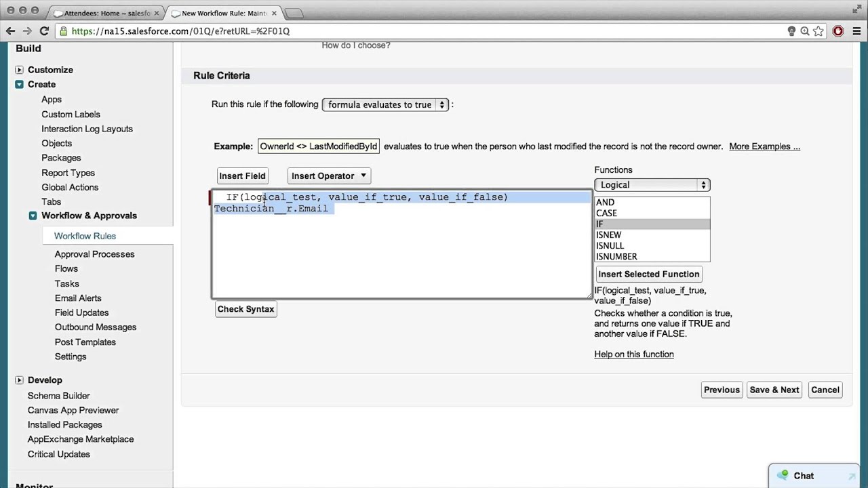Click the zoom magnifier icon in address bar
Viewport: 868px width, 488px height.
[x=805, y=30]
